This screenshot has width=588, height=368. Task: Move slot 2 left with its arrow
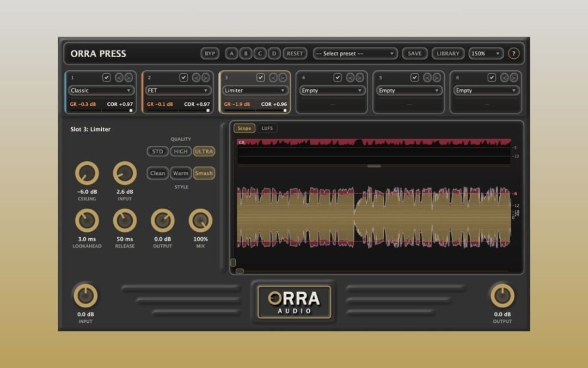[196, 77]
